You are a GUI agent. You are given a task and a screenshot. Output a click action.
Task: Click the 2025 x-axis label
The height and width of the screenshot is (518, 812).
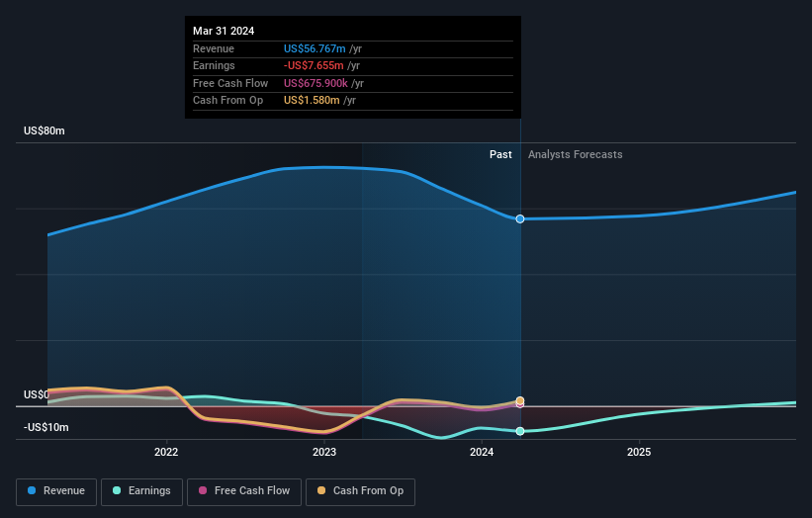coord(639,453)
